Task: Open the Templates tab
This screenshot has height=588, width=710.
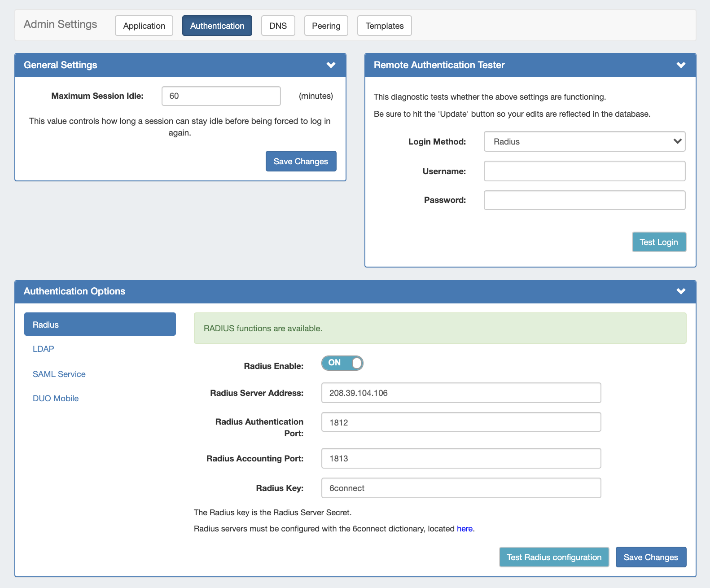Action: click(x=384, y=26)
